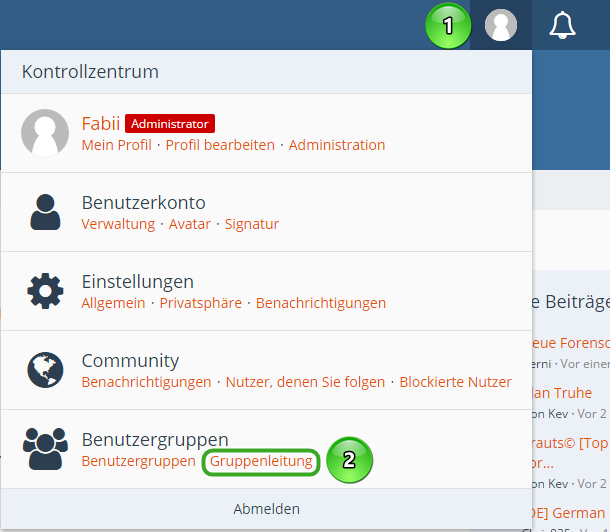Open the user avatar menu in header
The image size is (610, 532).
coord(500,25)
